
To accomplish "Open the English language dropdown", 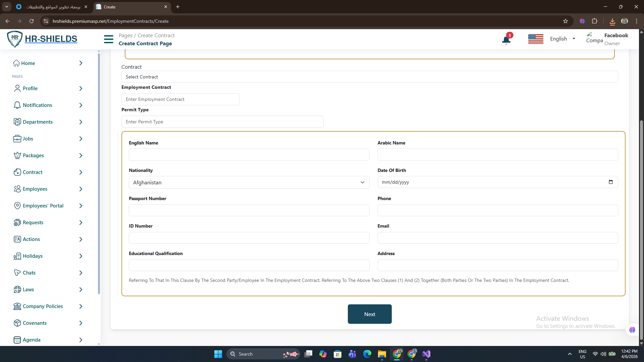I will pos(562,39).
